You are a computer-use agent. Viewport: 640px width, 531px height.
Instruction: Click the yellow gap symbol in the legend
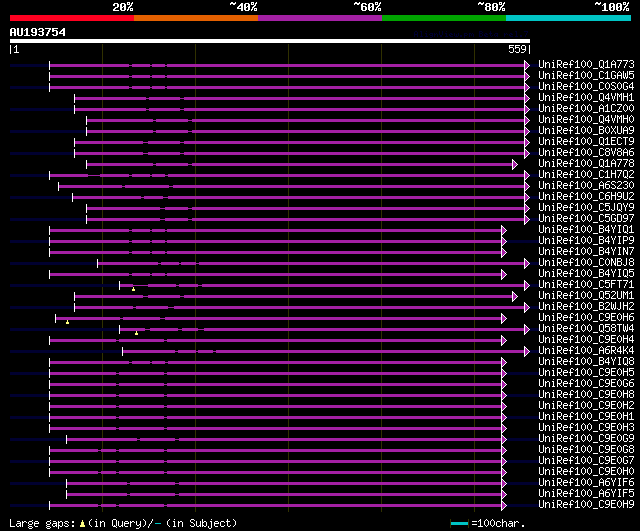[82, 523]
